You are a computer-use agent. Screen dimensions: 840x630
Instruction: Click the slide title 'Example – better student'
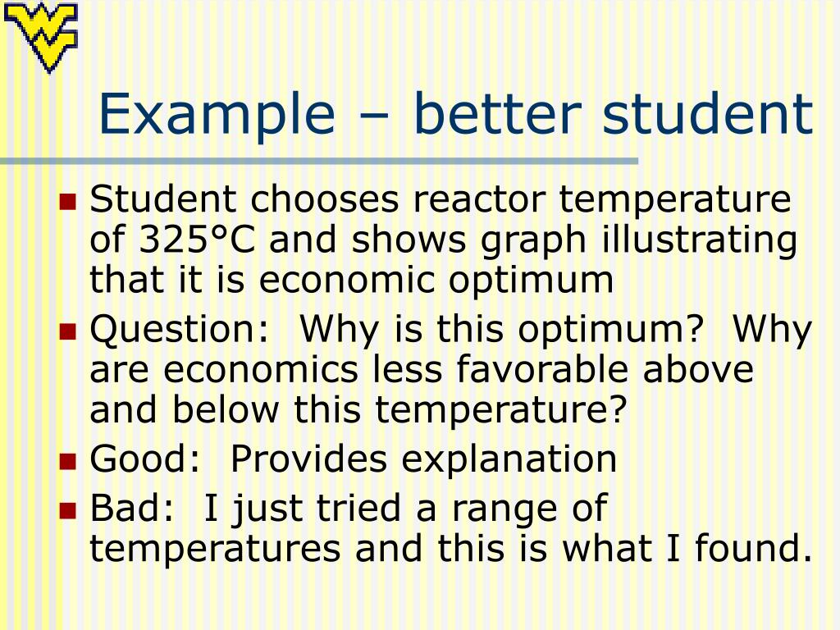point(456,114)
